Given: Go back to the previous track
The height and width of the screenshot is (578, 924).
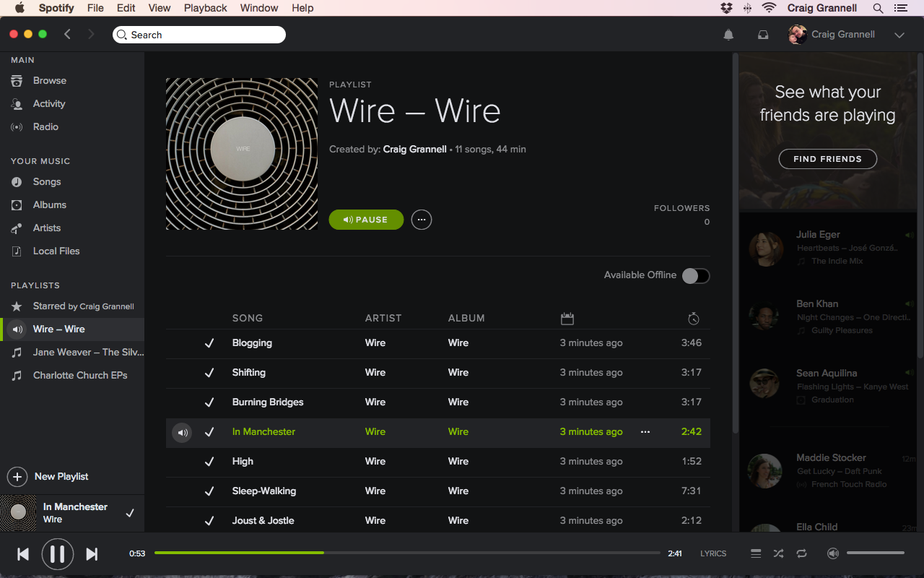Looking at the screenshot, I should point(23,554).
